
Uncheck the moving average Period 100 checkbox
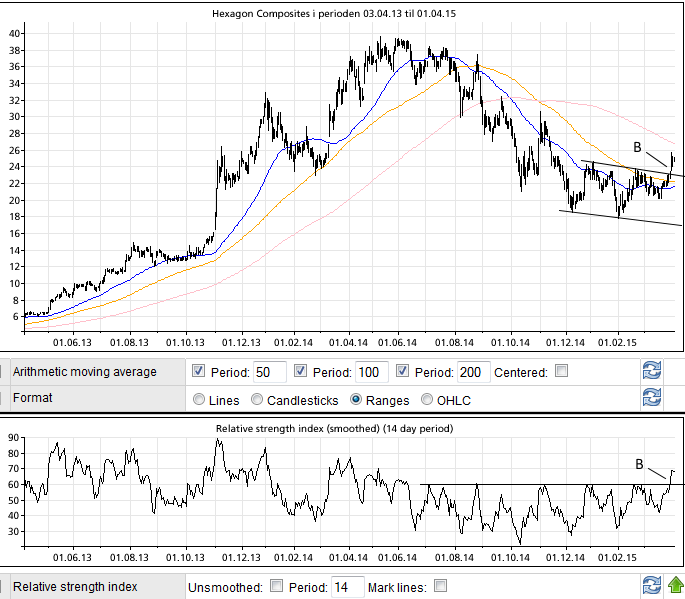click(x=302, y=372)
